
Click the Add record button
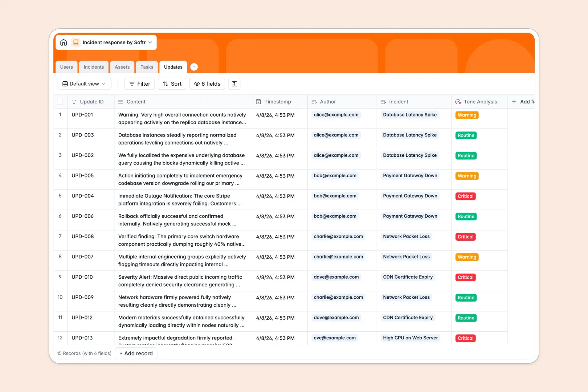click(136, 353)
